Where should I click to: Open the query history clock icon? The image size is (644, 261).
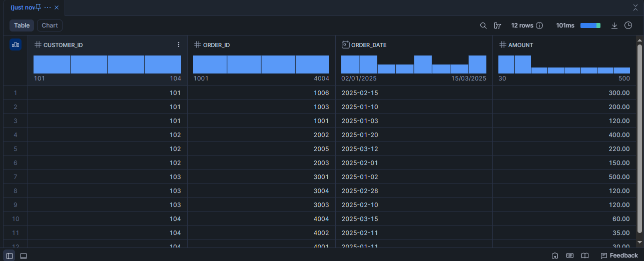click(628, 25)
